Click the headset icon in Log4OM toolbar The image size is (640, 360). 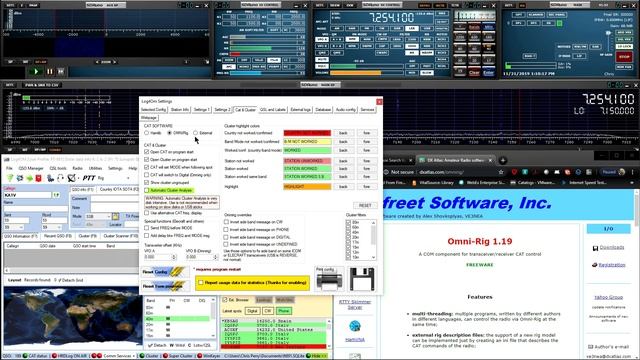60,178
